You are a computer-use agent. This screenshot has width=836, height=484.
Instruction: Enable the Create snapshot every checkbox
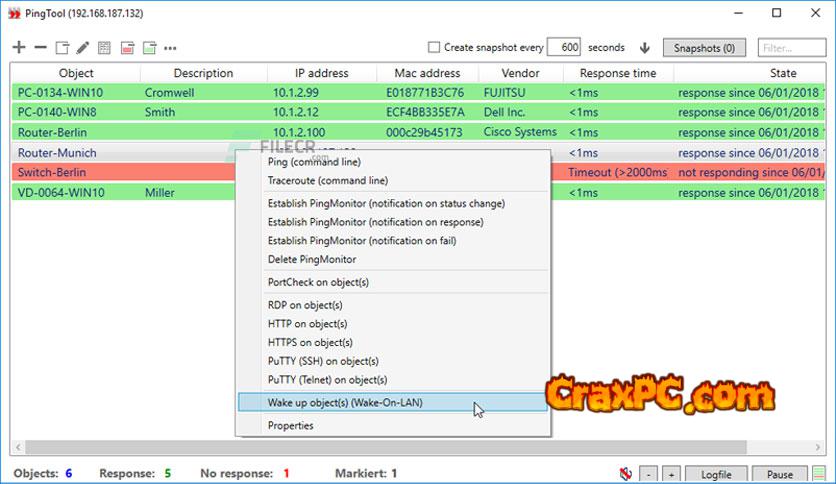tap(434, 47)
